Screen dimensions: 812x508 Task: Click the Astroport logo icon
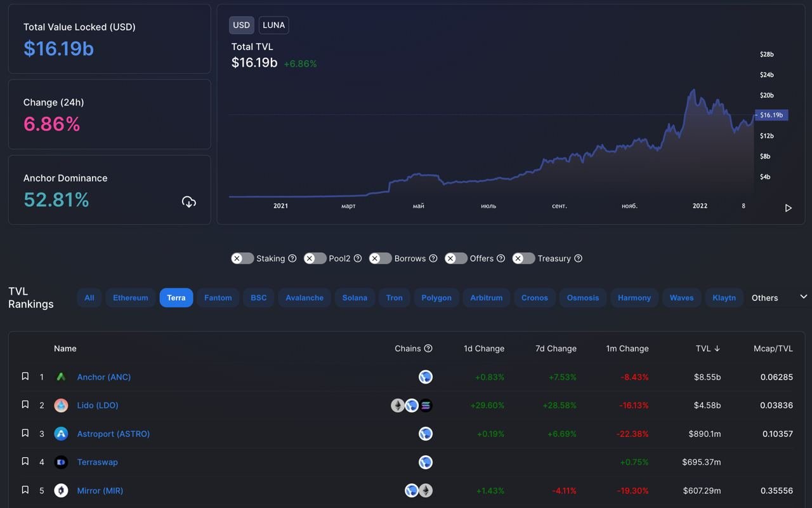(61, 434)
